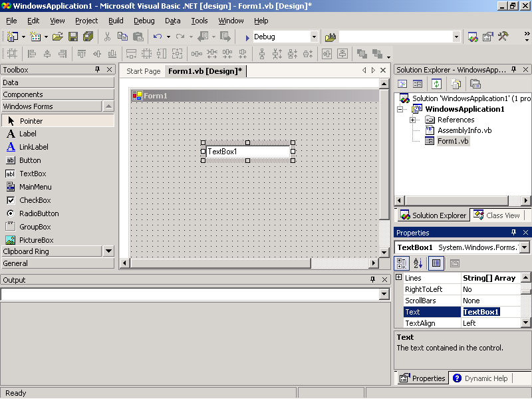Click the Add New Item toolbar icon

35,37
